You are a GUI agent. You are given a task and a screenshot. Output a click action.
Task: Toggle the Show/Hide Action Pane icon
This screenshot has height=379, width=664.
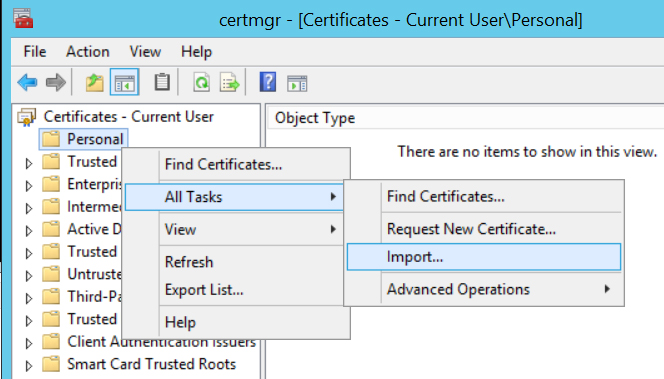tap(297, 83)
